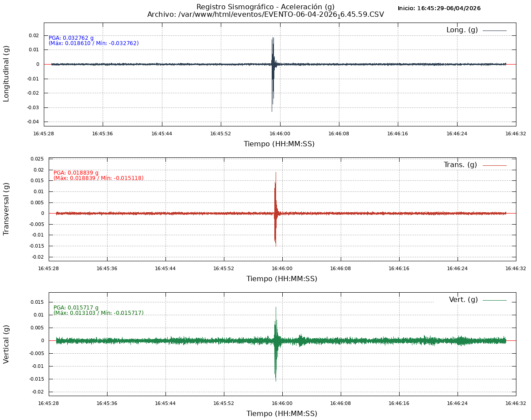Select the green PGA 0.015717 g label
This screenshot has height=420, width=531.
[76, 308]
